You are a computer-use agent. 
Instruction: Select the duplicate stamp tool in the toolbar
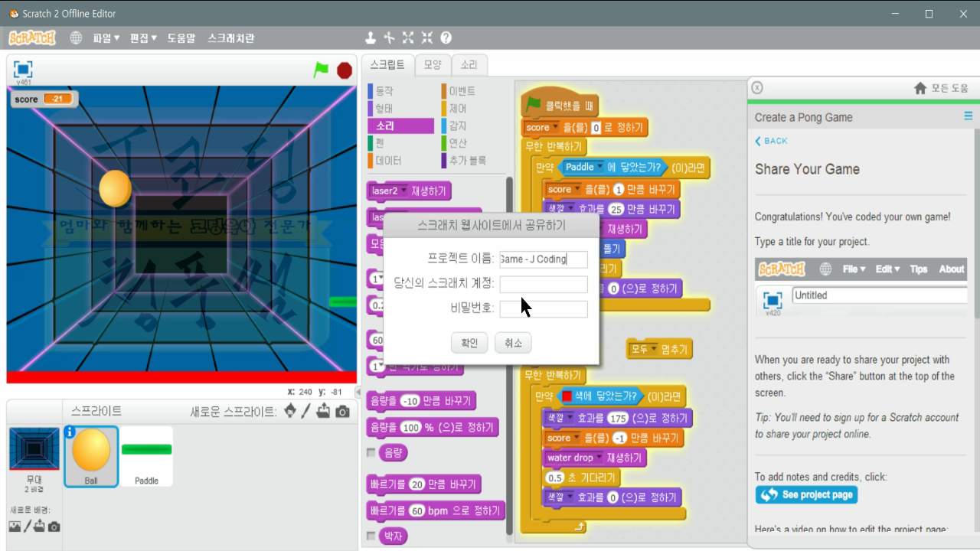(x=371, y=37)
